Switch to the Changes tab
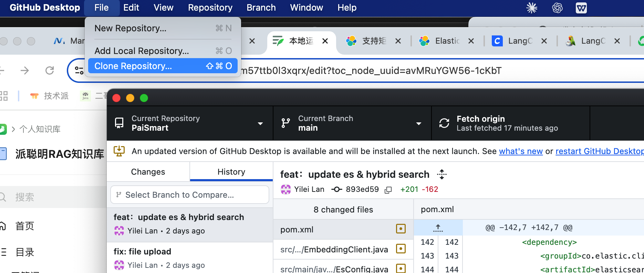This screenshot has width=644, height=273. pyautogui.click(x=148, y=172)
